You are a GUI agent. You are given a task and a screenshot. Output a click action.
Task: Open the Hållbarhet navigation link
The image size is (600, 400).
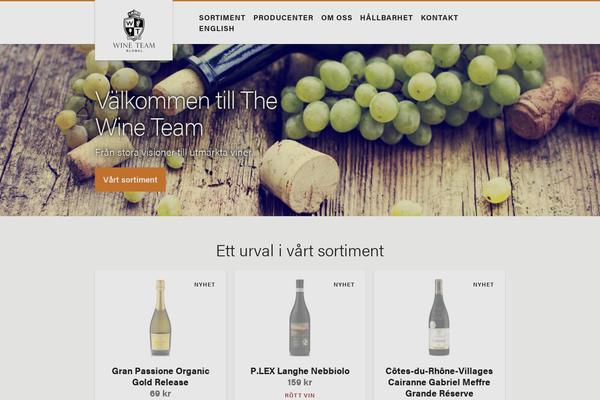386,18
